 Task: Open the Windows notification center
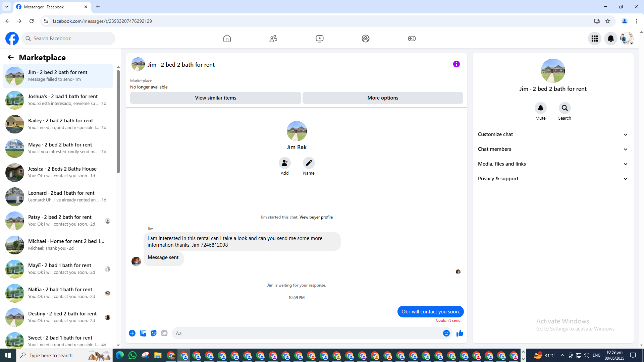click(633, 355)
